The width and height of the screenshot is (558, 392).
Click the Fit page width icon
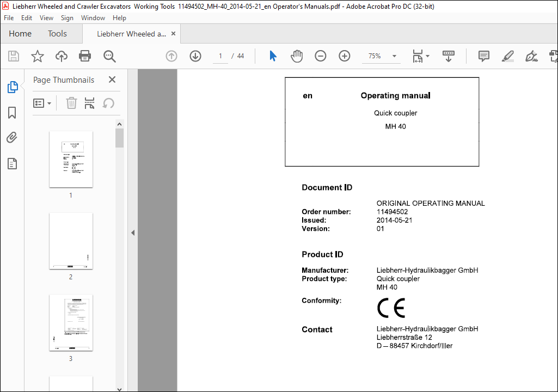(x=418, y=56)
